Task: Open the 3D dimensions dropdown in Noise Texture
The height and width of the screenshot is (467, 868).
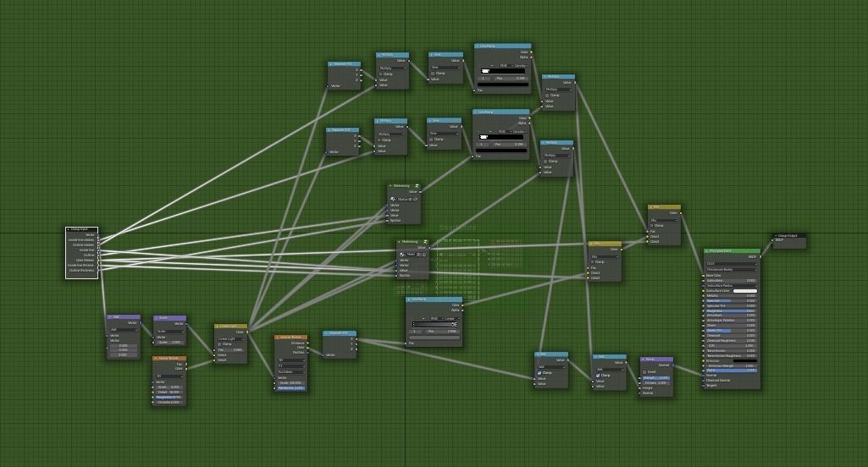Action: (x=169, y=376)
